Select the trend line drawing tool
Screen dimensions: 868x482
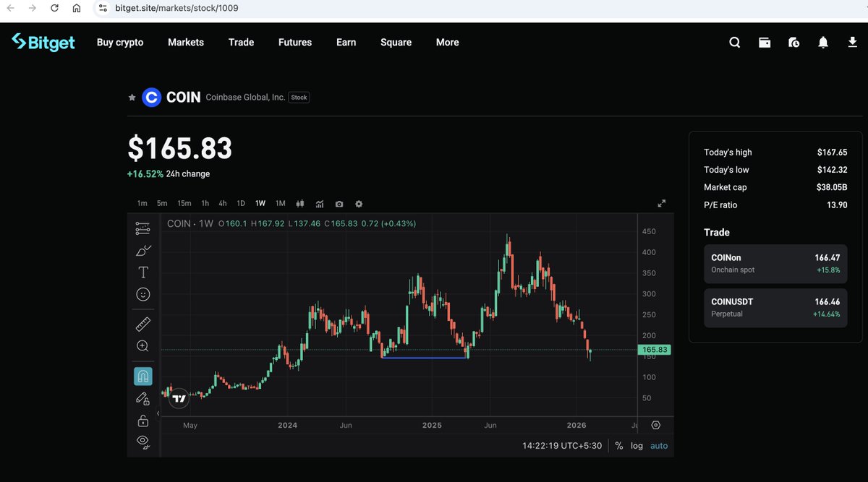point(142,228)
